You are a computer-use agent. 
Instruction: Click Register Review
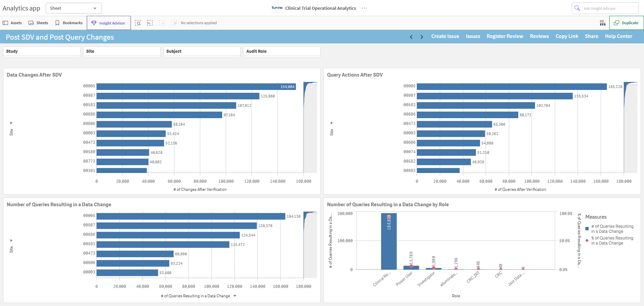coord(505,36)
